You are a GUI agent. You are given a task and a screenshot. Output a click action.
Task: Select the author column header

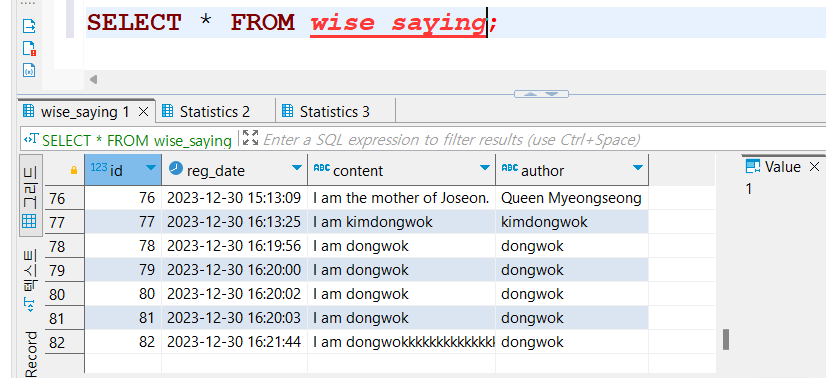(x=572, y=170)
